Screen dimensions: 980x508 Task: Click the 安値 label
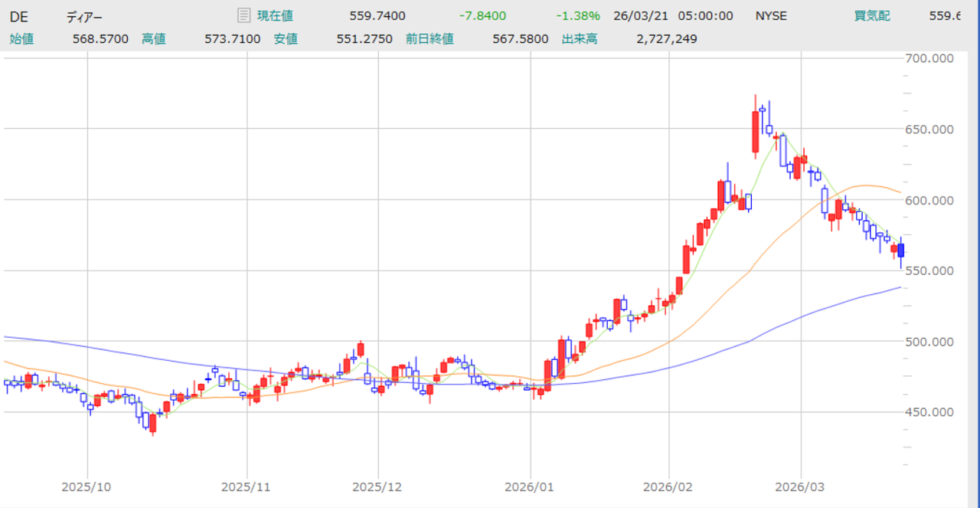pyautogui.click(x=286, y=38)
